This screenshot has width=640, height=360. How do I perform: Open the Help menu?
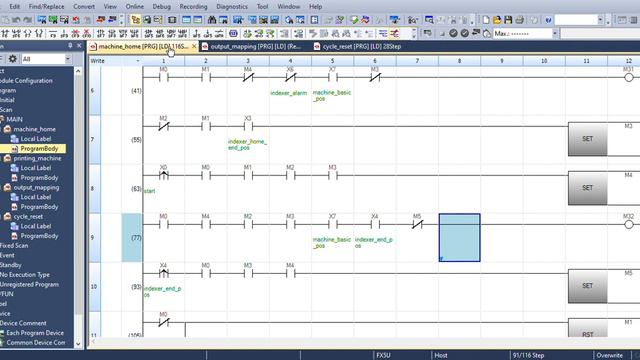point(316,7)
